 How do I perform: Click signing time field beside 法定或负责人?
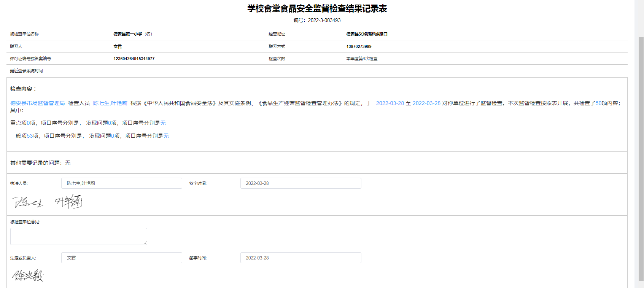[301, 258]
